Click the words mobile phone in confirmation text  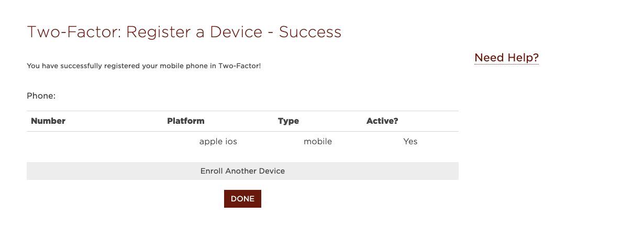pos(186,66)
